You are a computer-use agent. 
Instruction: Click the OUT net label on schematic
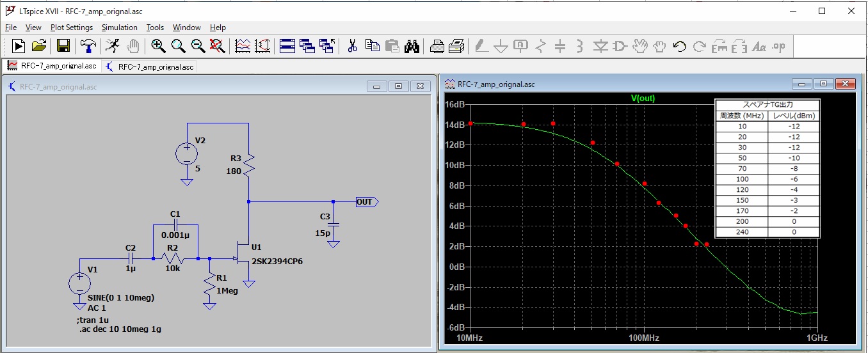pos(367,202)
